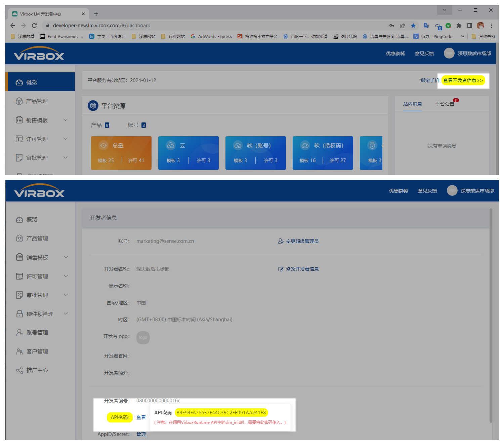This screenshot has height=445, width=504.
Task: Click 管理 link beside AppID/Secret
Action: point(141,434)
